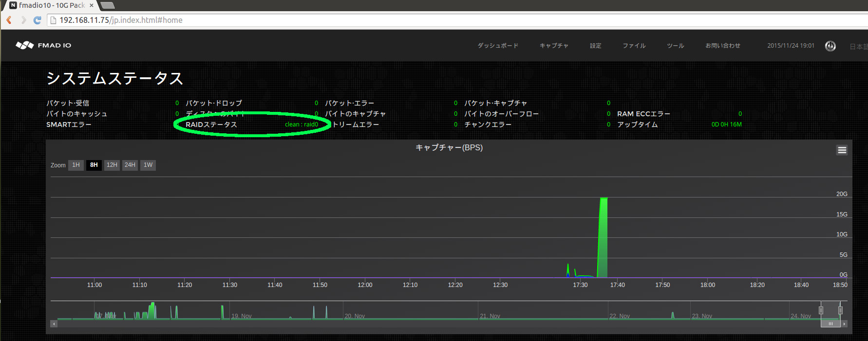Set chart zoom to 8H

94,165
